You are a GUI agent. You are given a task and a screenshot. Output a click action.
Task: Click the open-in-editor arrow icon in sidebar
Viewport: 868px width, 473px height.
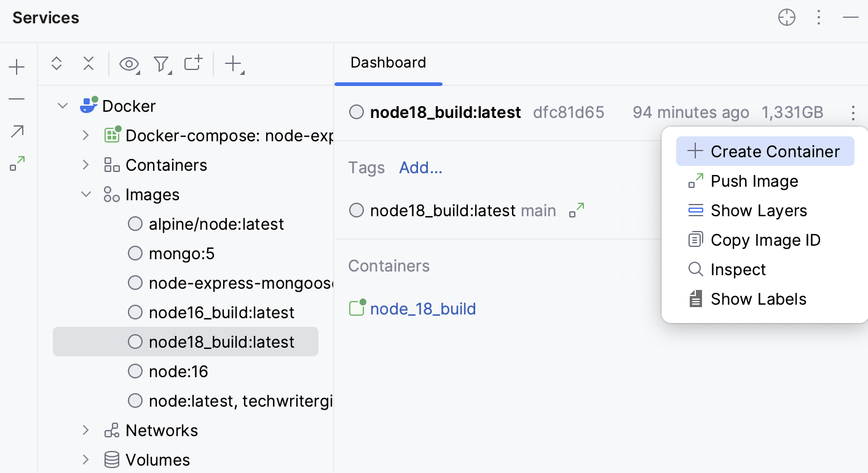17,131
